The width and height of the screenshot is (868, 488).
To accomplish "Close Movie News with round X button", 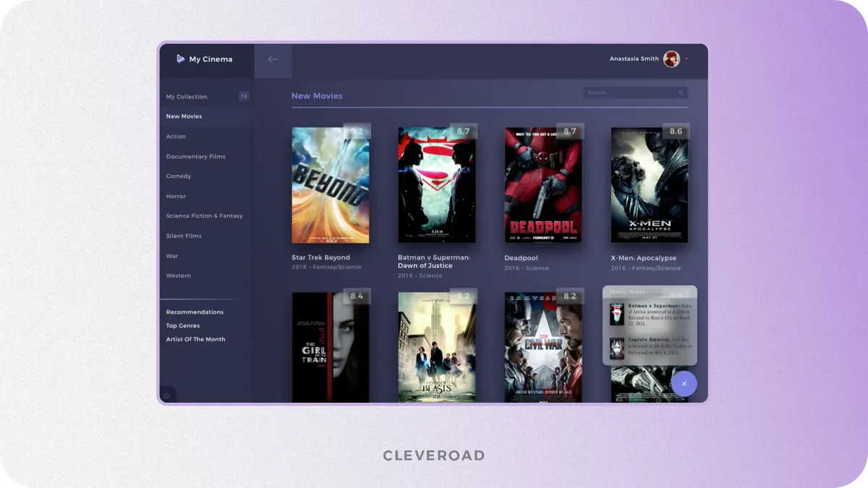I will coord(684,383).
